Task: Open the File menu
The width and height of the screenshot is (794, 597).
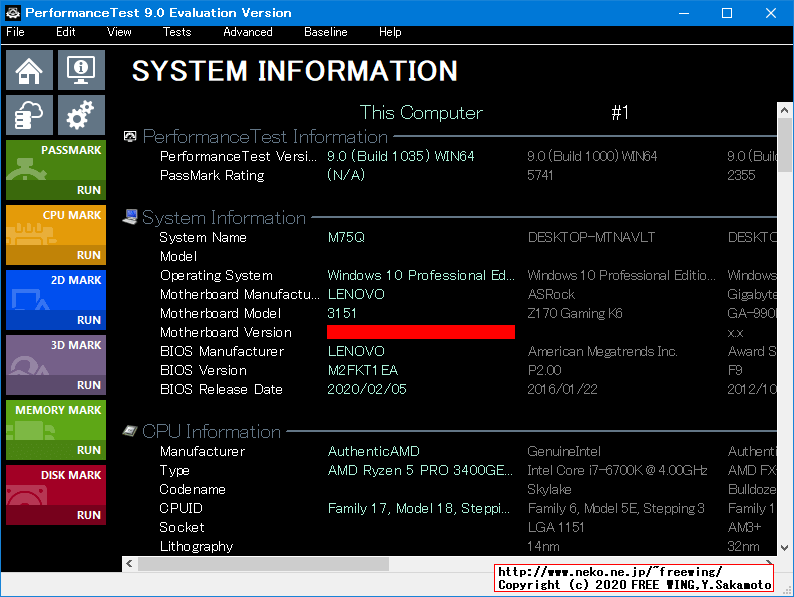Action: click(15, 32)
